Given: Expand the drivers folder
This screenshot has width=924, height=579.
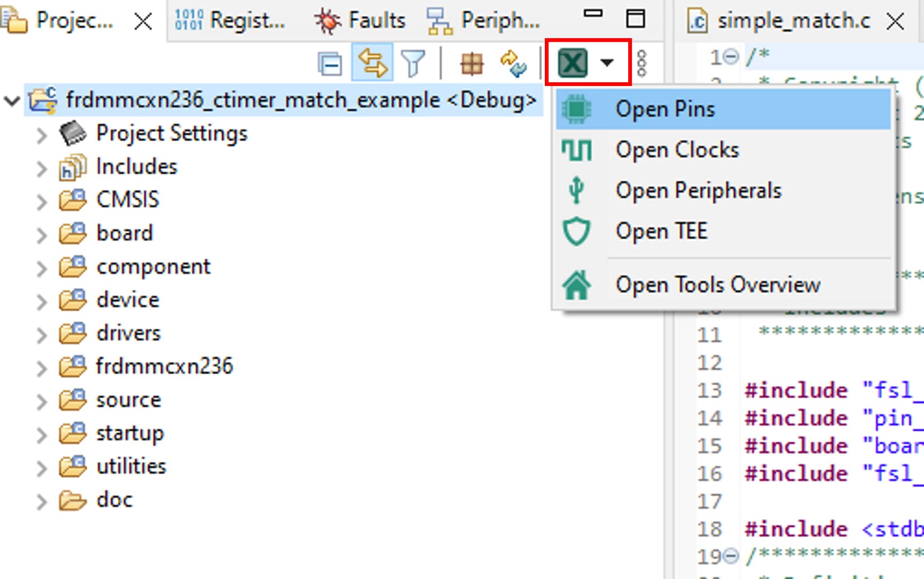Looking at the screenshot, I should point(41,334).
